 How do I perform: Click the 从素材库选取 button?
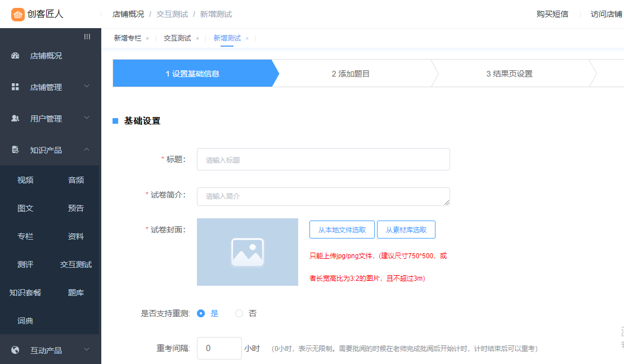click(x=406, y=230)
